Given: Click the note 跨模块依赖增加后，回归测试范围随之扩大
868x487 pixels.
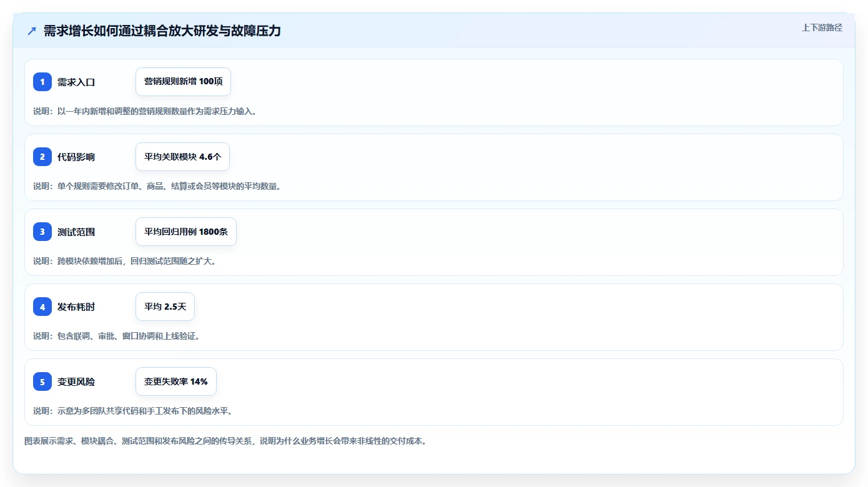Looking at the screenshot, I should pos(125,261).
